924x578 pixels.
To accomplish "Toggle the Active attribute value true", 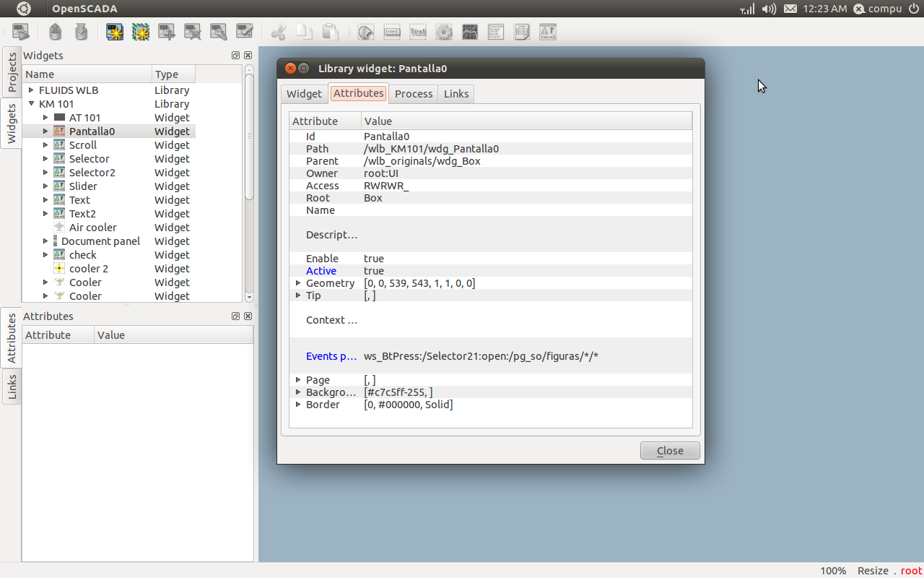I will [x=374, y=271].
